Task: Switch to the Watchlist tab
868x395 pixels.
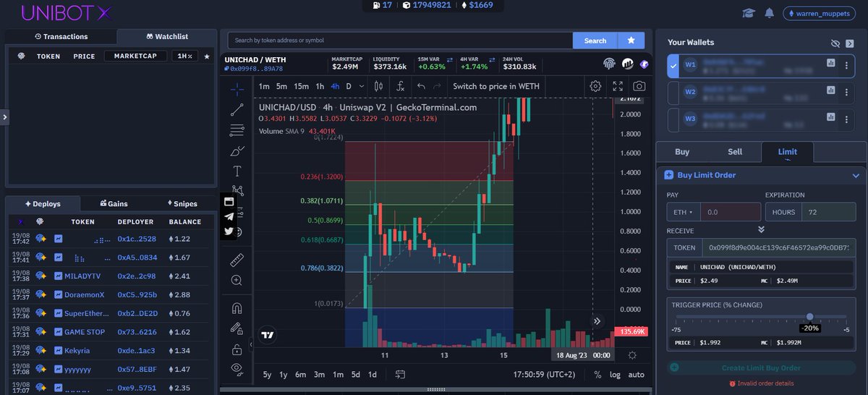Action: tap(167, 36)
